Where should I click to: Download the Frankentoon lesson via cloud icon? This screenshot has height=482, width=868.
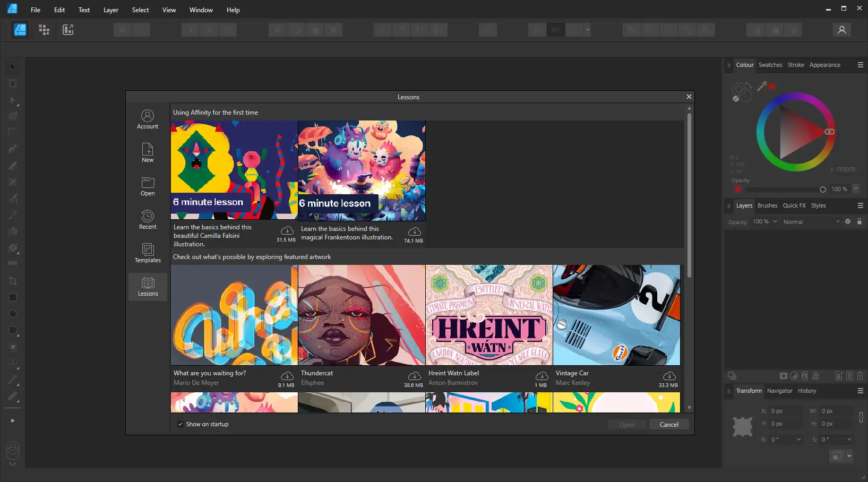coord(414,231)
